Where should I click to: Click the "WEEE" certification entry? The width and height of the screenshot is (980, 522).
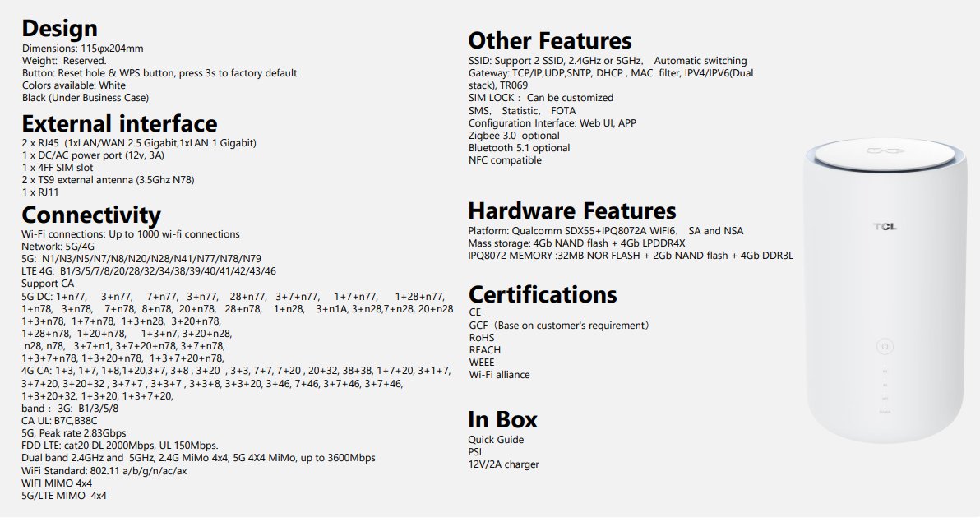click(482, 363)
